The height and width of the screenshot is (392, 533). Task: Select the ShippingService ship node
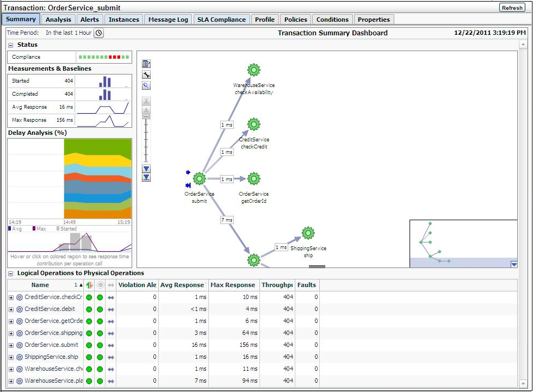tap(308, 233)
